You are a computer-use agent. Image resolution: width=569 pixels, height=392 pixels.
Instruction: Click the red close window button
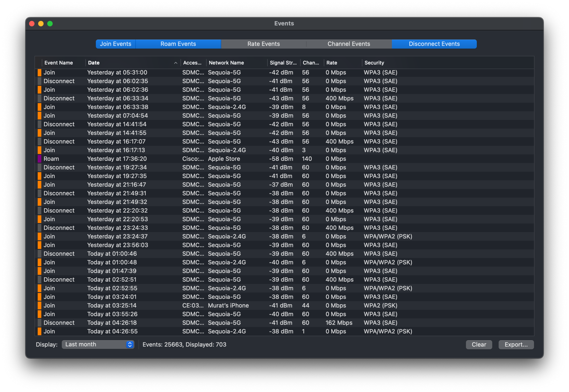point(32,24)
